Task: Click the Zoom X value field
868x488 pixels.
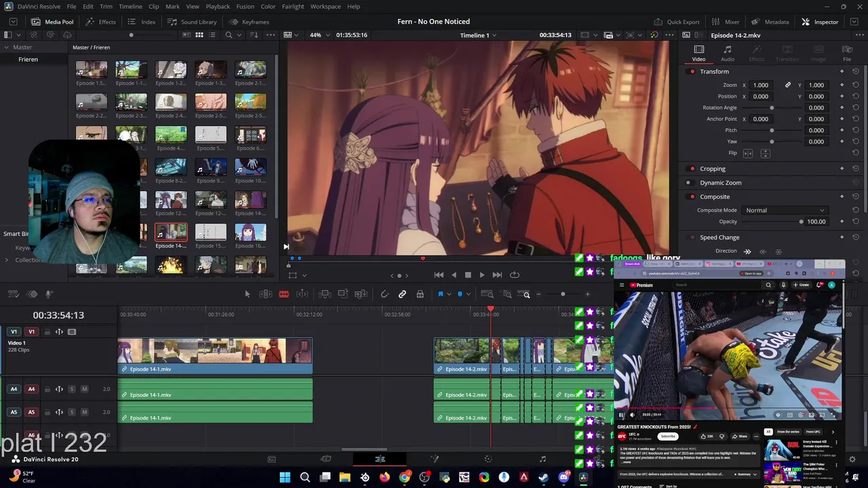Action: pyautogui.click(x=761, y=85)
